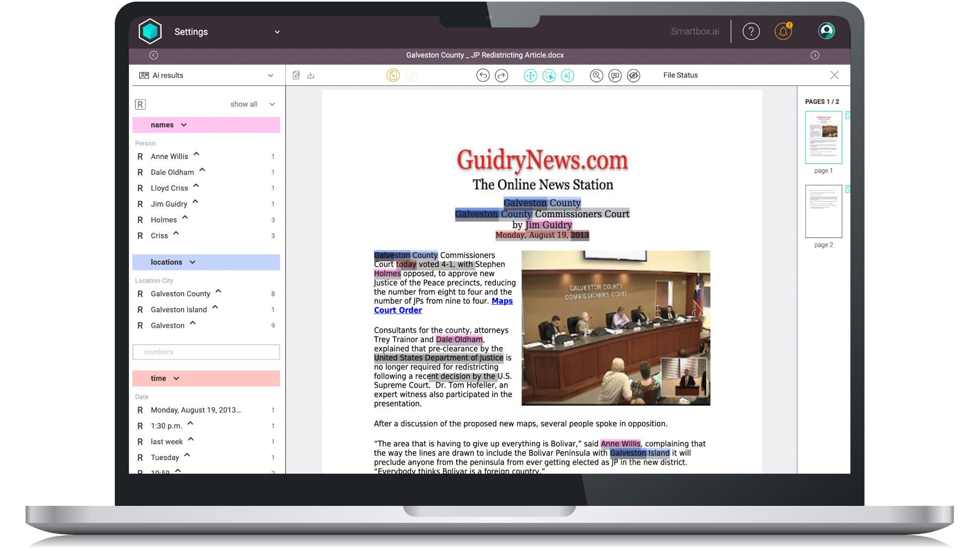
Task: Open the notifications bell icon
Action: point(783,32)
